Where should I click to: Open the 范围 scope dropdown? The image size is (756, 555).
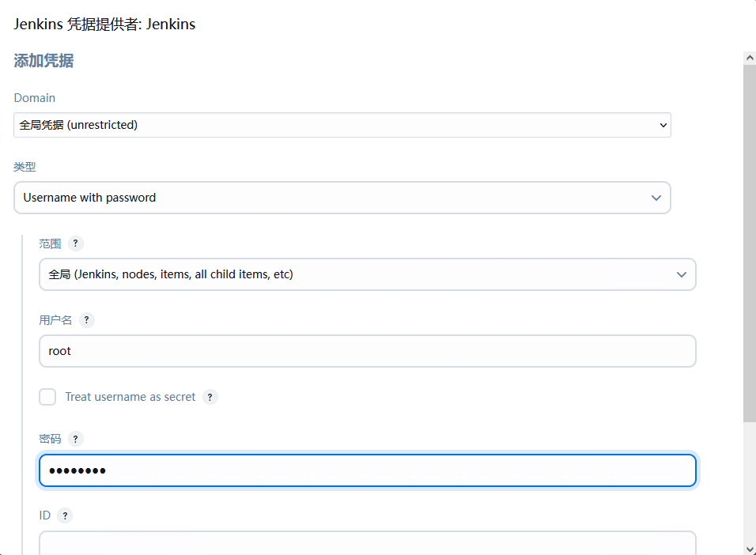point(367,274)
